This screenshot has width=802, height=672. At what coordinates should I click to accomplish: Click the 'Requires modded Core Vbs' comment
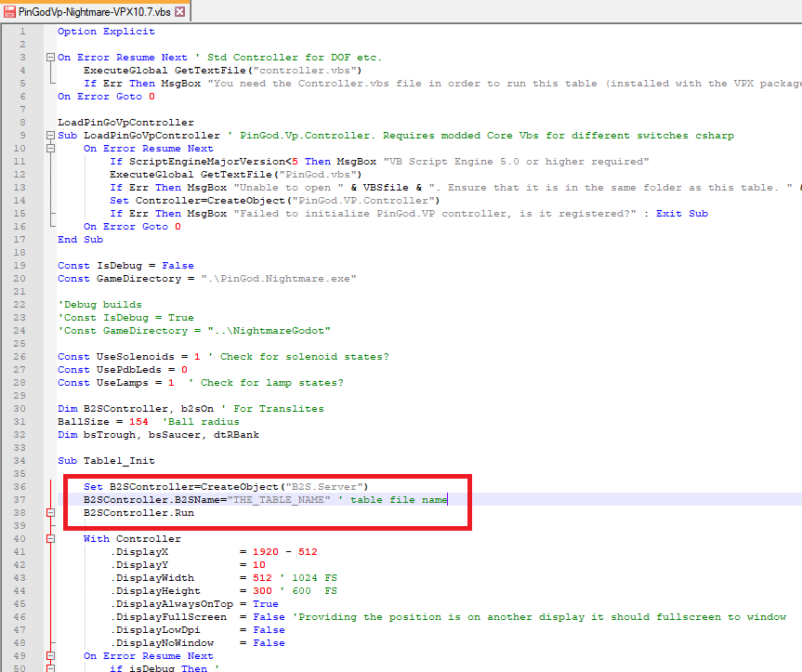[460, 136]
